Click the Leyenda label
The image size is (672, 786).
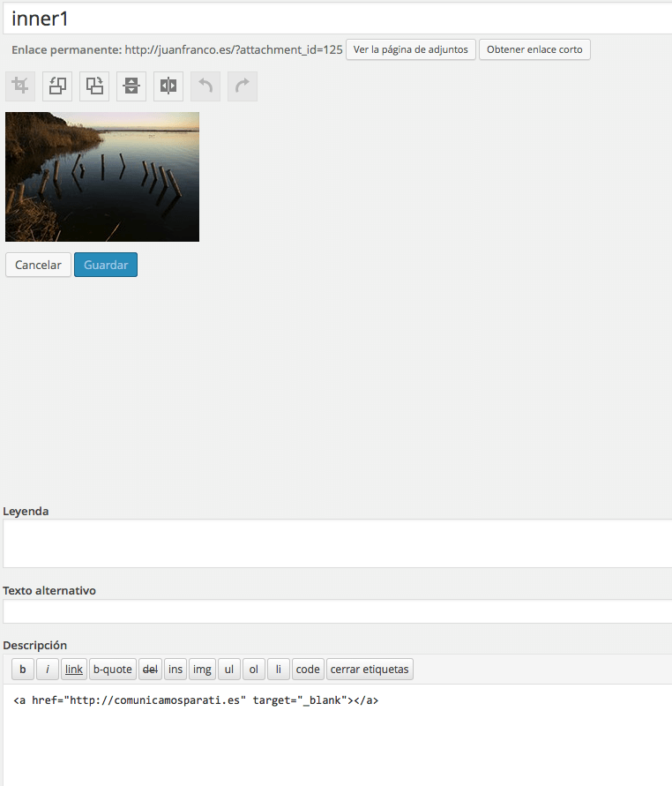tap(26, 512)
